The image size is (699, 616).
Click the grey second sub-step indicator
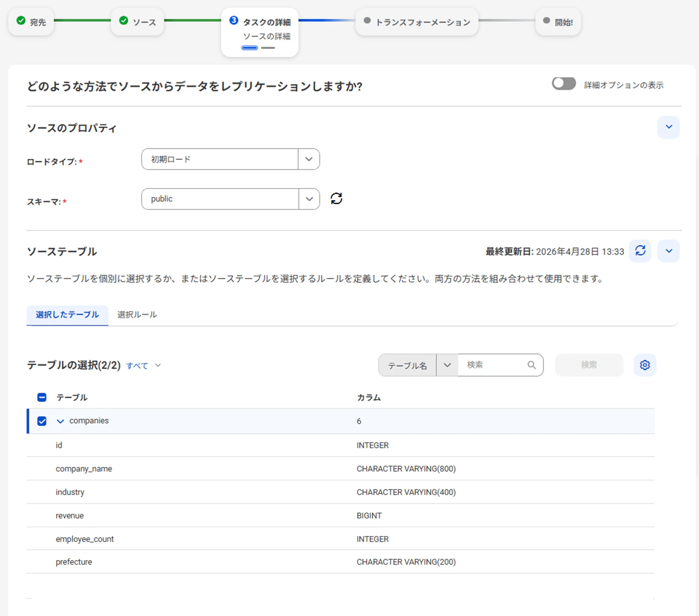coord(268,48)
